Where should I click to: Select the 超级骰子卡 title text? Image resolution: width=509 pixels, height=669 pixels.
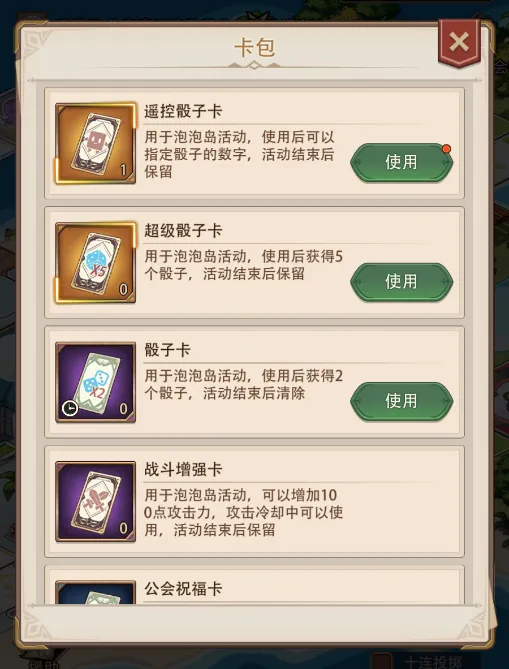[x=183, y=231]
